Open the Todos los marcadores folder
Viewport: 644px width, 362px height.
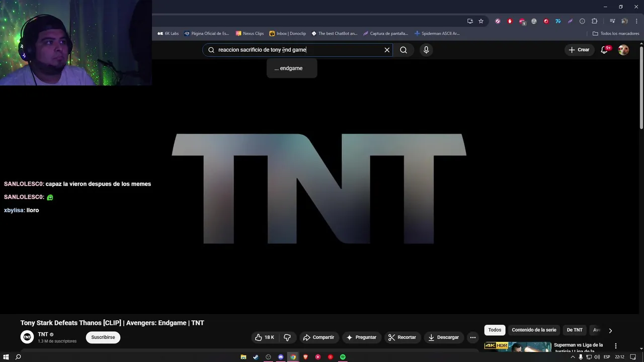616,34
